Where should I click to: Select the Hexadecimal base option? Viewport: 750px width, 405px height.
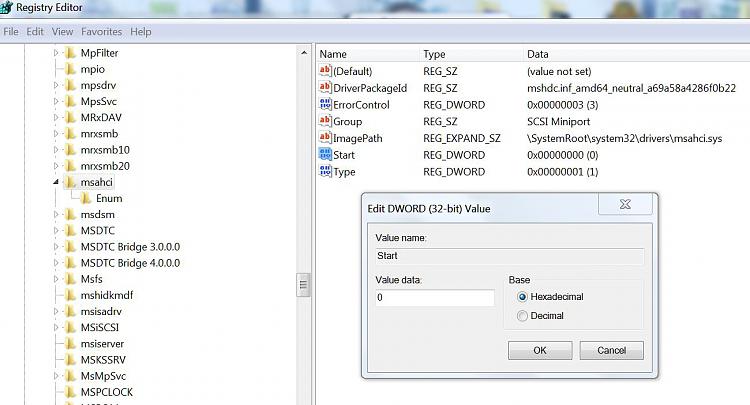point(522,297)
